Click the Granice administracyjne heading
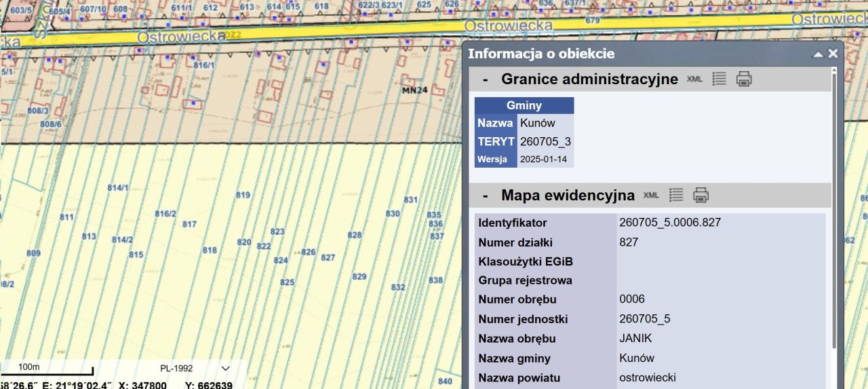Image resolution: width=868 pixels, height=389 pixels. pos(589,79)
